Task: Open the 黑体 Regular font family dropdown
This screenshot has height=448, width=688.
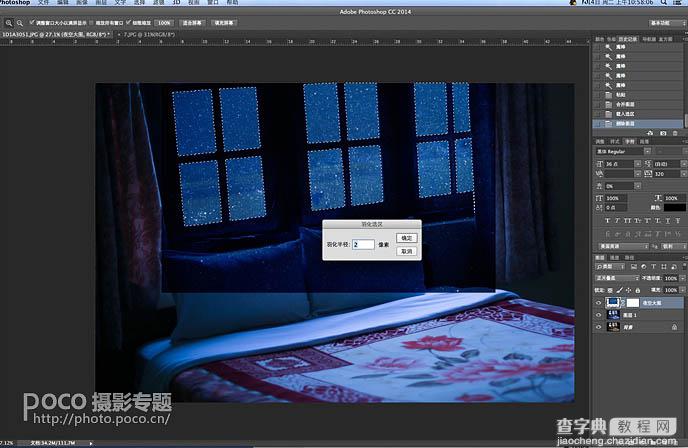Action: (648, 151)
